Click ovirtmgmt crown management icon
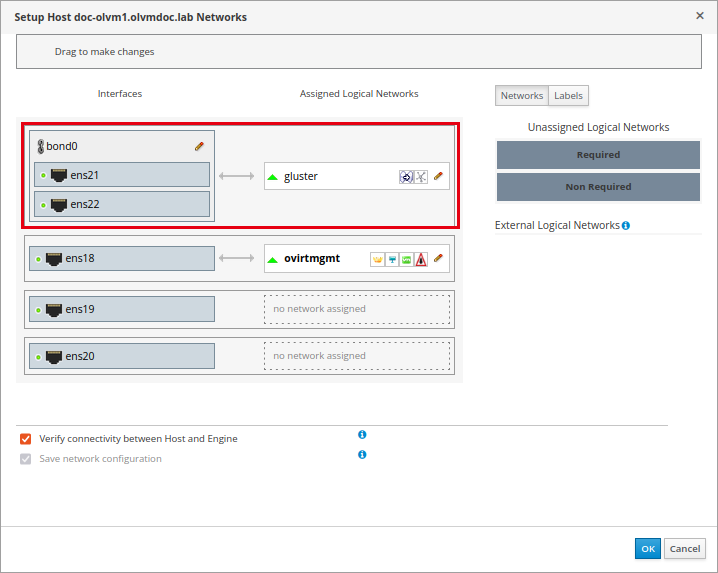Viewport: 718px width, 573px height. [x=377, y=260]
